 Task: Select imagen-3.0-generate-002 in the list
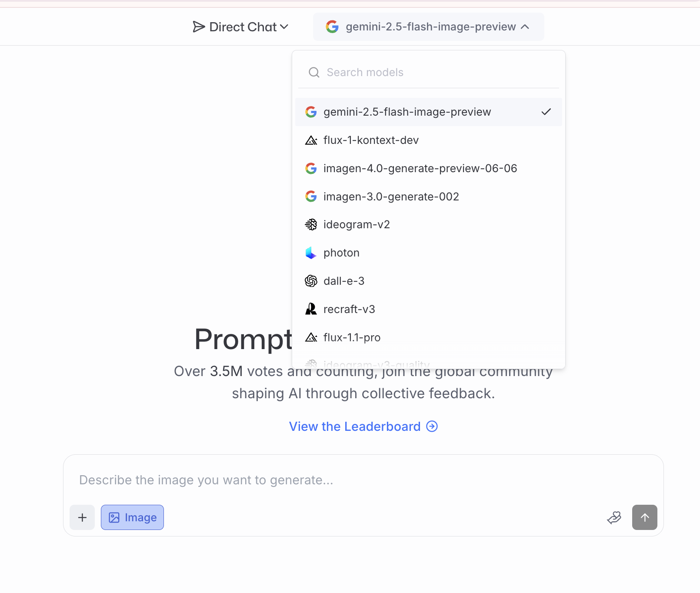[x=391, y=197]
